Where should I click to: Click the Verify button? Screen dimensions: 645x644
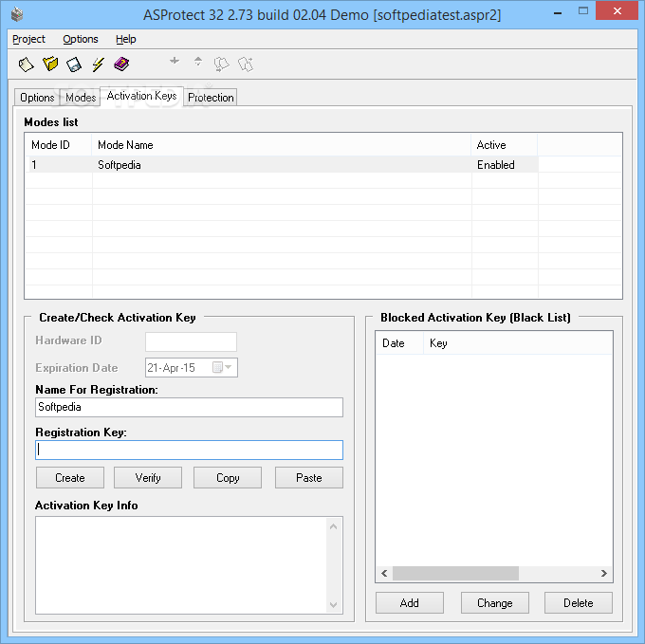coord(148,477)
